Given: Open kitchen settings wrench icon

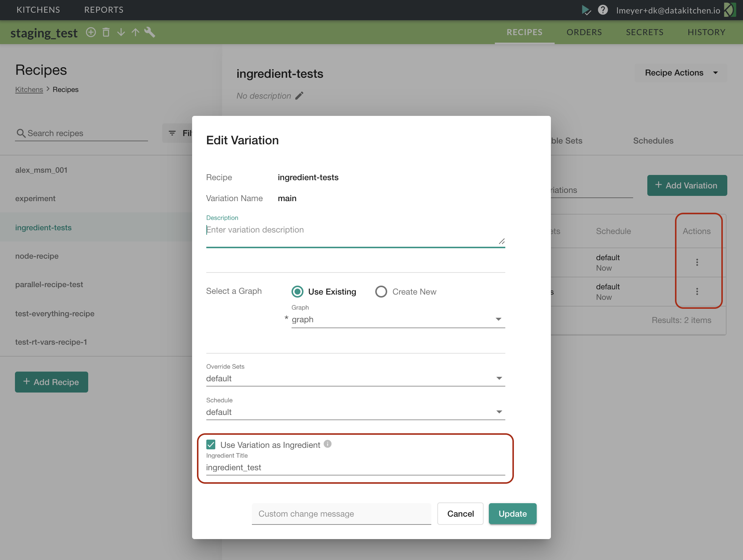Looking at the screenshot, I should click(150, 33).
